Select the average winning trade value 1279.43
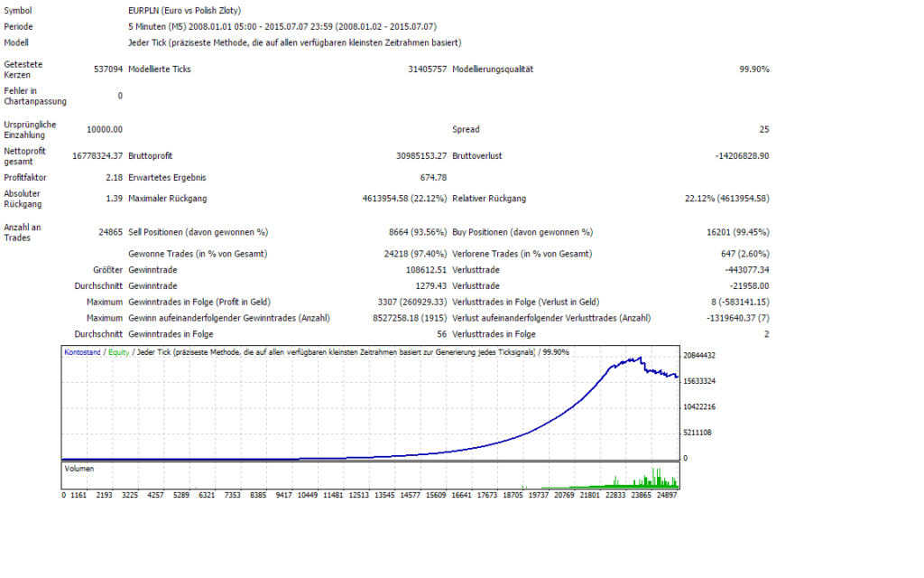The height and width of the screenshot is (578, 924). tap(430, 285)
